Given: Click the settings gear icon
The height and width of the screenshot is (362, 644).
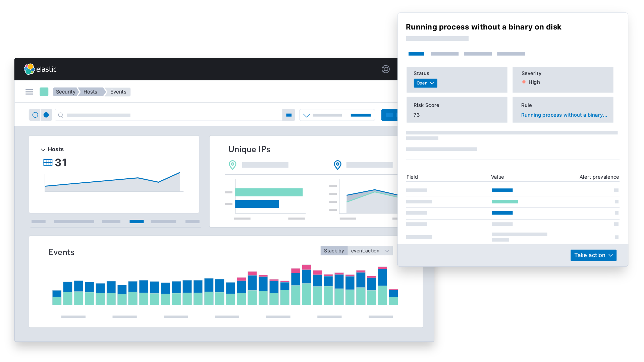Looking at the screenshot, I should tap(385, 69).
